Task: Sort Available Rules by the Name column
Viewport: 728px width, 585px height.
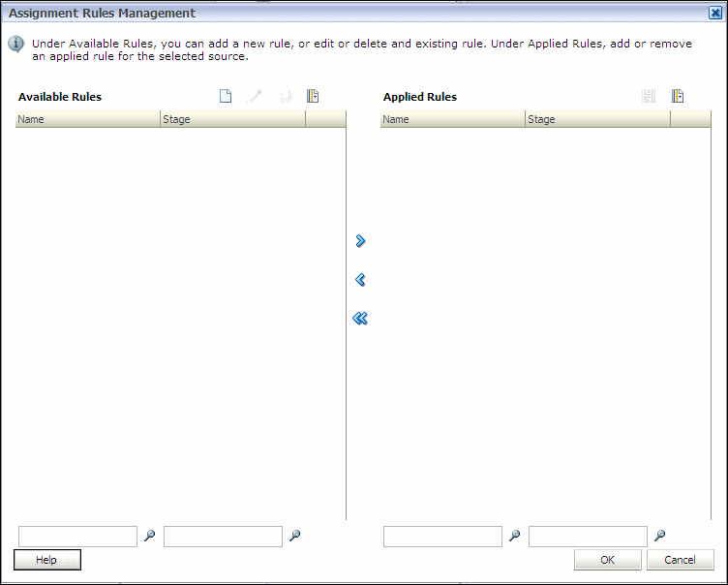Action: [x=88, y=119]
